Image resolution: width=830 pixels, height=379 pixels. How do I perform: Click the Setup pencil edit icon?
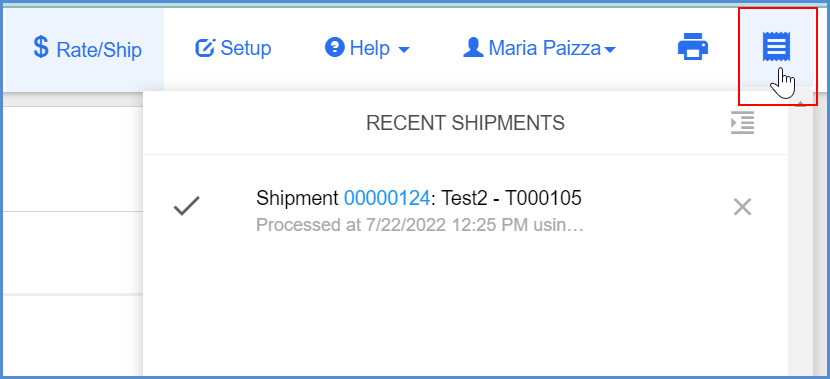point(205,48)
